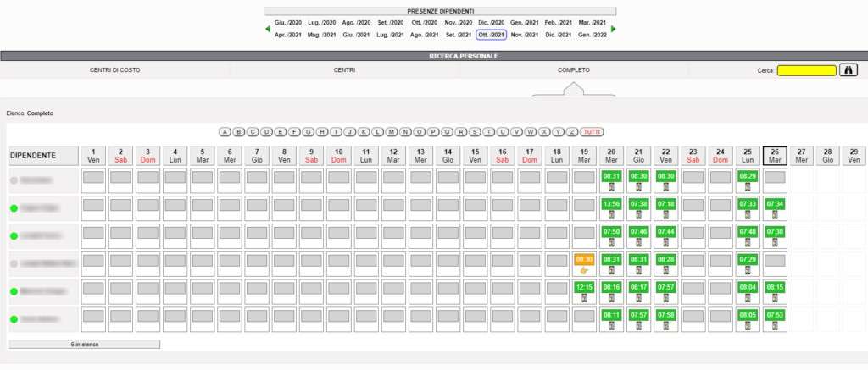Viewport: 868px width, 370px height.
Task: Open badge icon below the 07:18 entry
Action: pyautogui.click(x=666, y=214)
